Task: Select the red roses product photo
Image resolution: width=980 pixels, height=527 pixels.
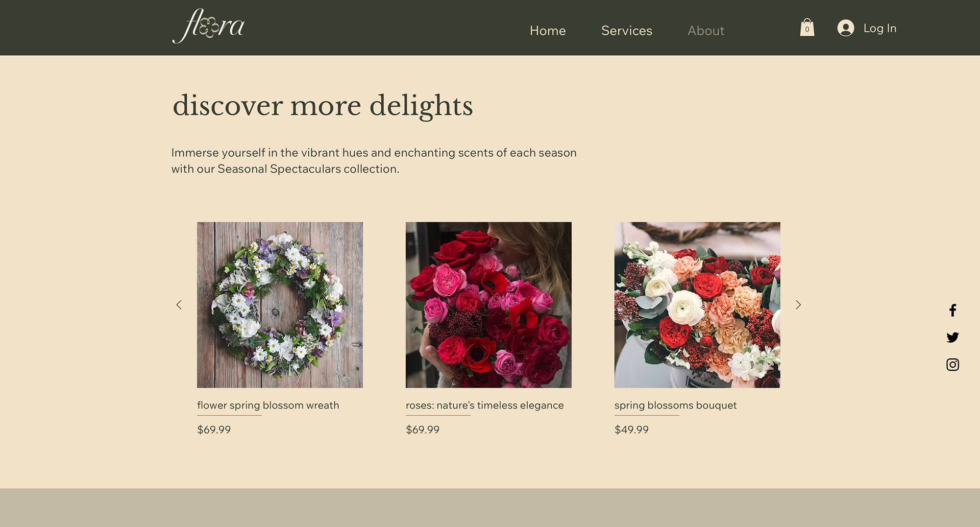Action: point(488,305)
